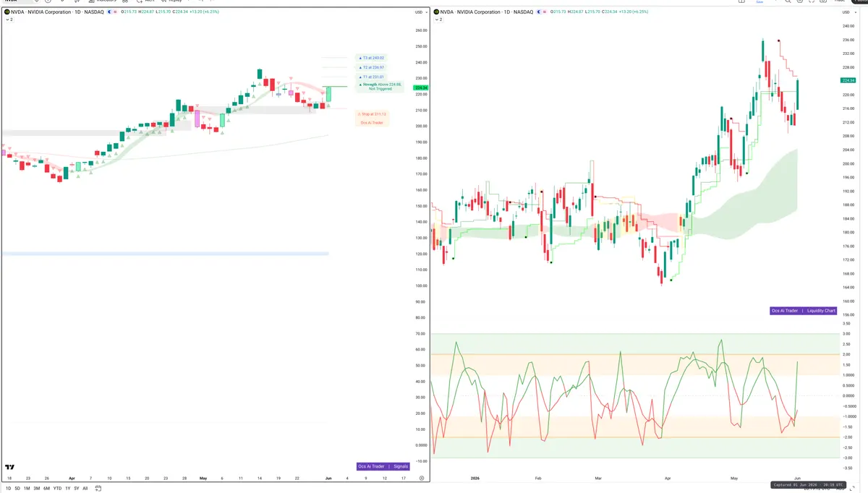Click the May label on left time axis
The width and height of the screenshot is (868, 493).
tap(203, 478)
